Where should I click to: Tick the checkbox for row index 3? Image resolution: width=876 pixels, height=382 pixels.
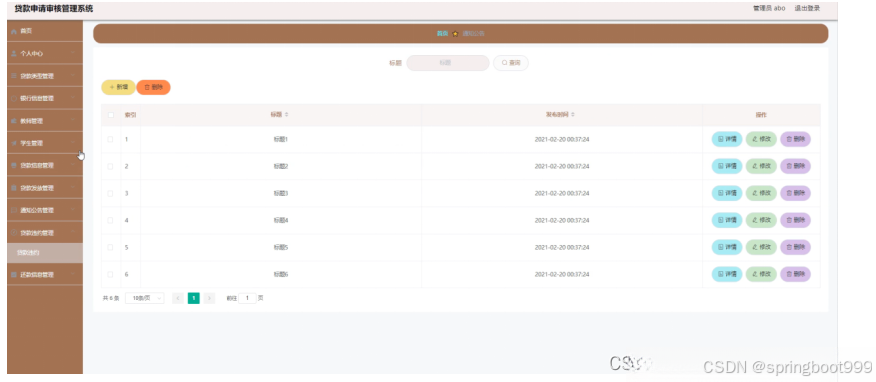coord(111,193)
